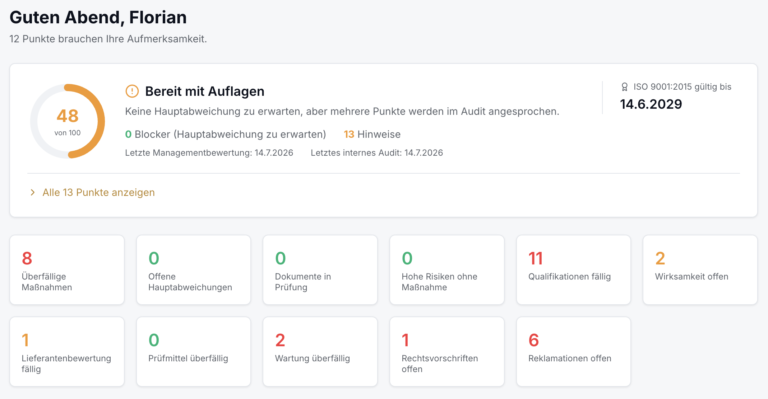768x399 pixels.
Task: Click the warning icon beside Bereit mit Auflagen
Action: click(x=132, y=91)
